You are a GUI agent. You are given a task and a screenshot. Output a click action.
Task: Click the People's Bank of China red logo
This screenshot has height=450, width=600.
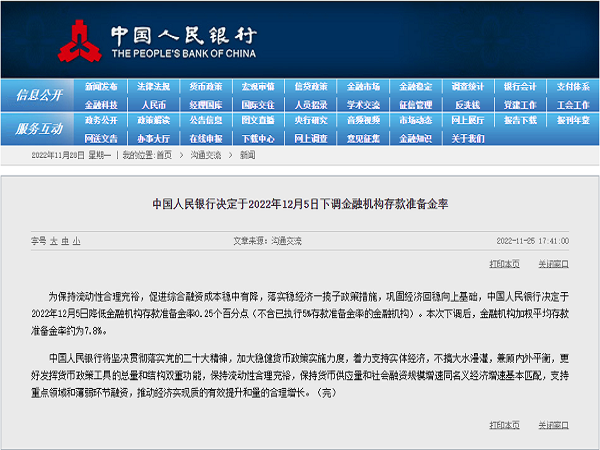click(80, 41)
